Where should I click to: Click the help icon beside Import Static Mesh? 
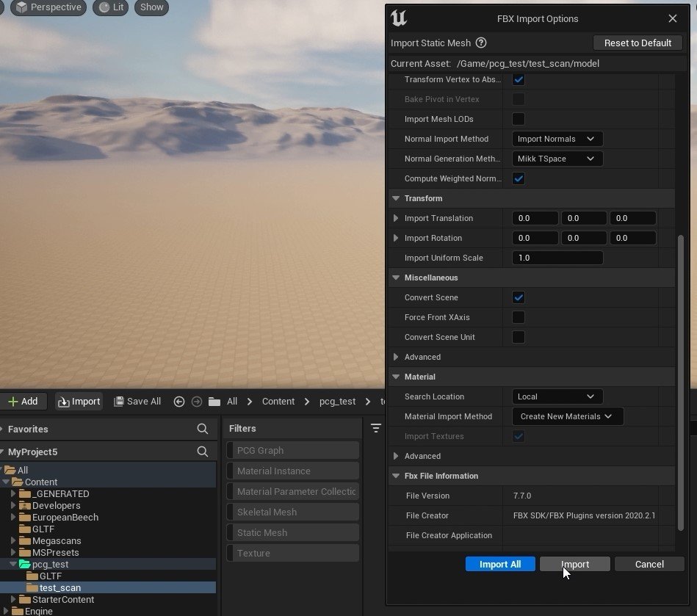pyautogui.click(x=480, y=43)
